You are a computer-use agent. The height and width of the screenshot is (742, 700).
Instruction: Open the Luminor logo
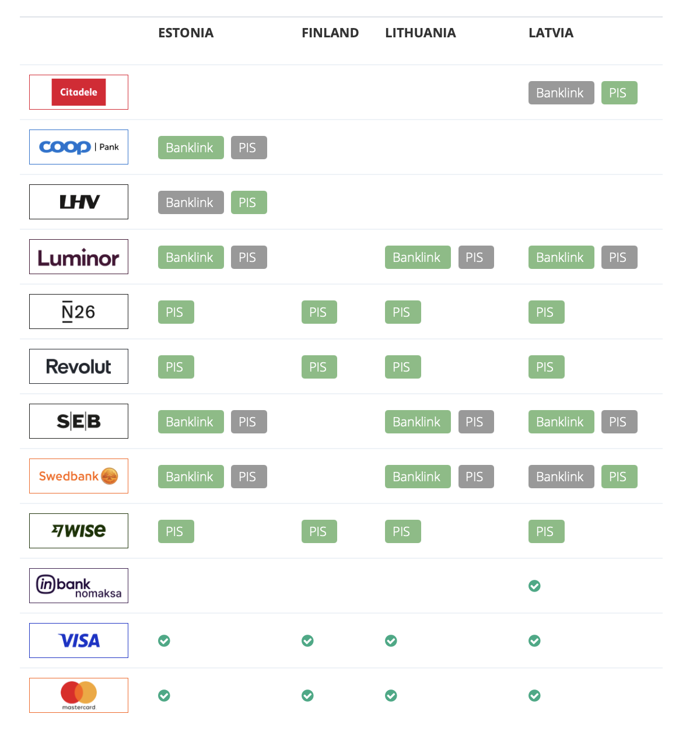79,257
